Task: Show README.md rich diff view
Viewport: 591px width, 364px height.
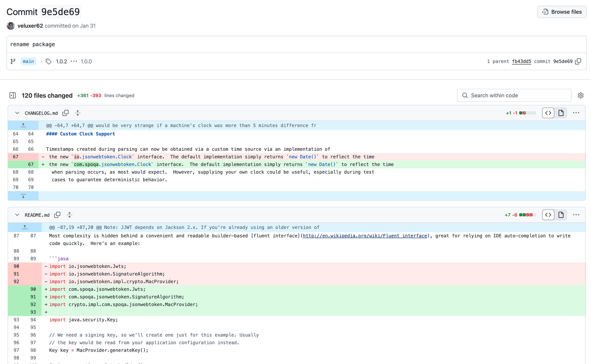Action: 561,215
